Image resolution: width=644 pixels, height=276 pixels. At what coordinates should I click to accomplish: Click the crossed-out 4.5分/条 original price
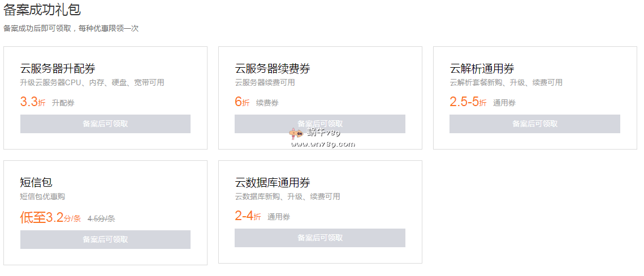[x=101, y=219]
